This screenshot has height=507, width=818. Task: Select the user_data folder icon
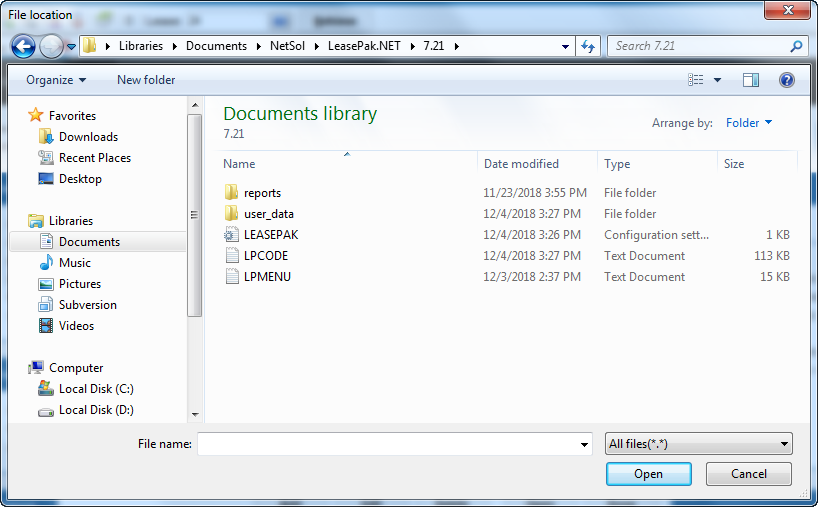232,213
